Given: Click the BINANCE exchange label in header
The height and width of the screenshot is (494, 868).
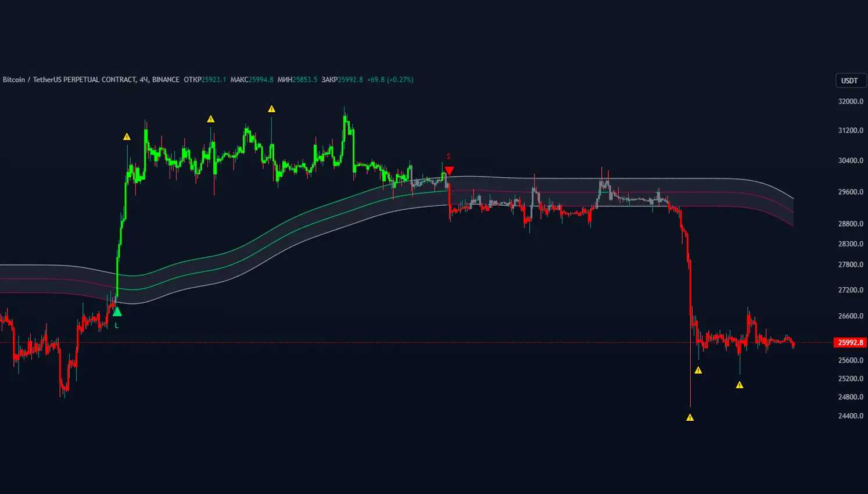Looking at the screenshot, I should click(166, 80).
